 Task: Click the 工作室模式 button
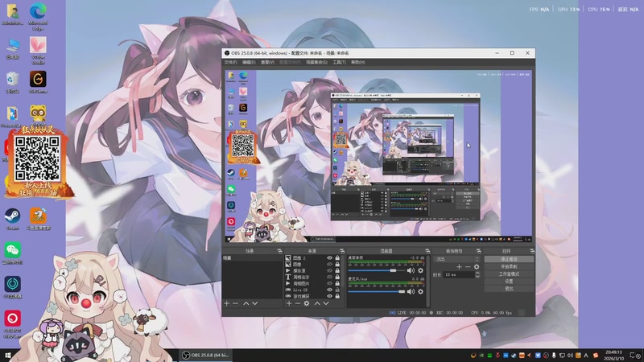(509, 274)
